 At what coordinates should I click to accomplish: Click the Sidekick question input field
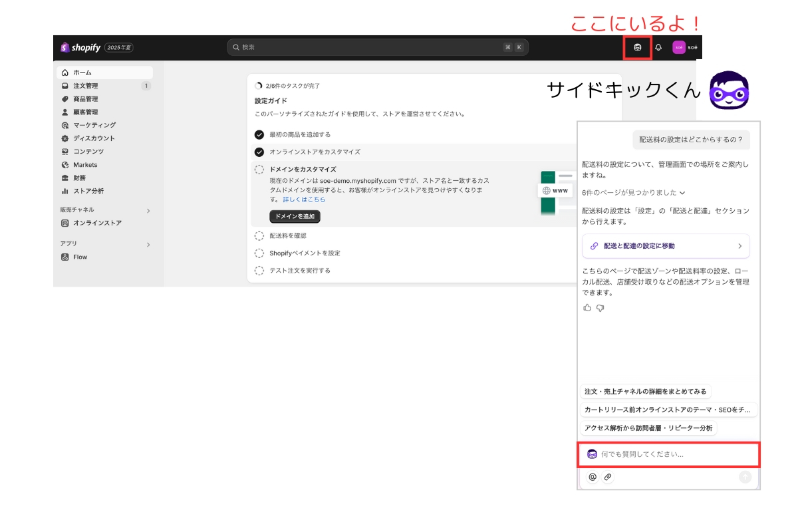[x=668, y=454]
